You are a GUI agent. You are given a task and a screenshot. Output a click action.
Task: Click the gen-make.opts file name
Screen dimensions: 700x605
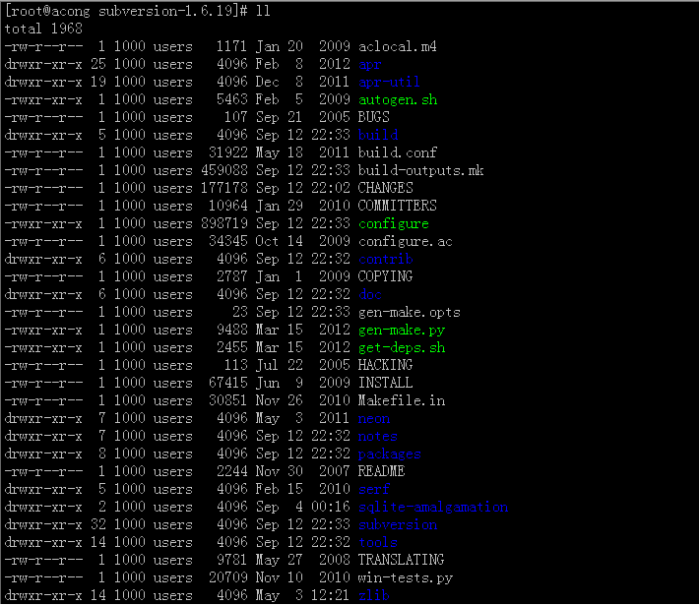410,312
